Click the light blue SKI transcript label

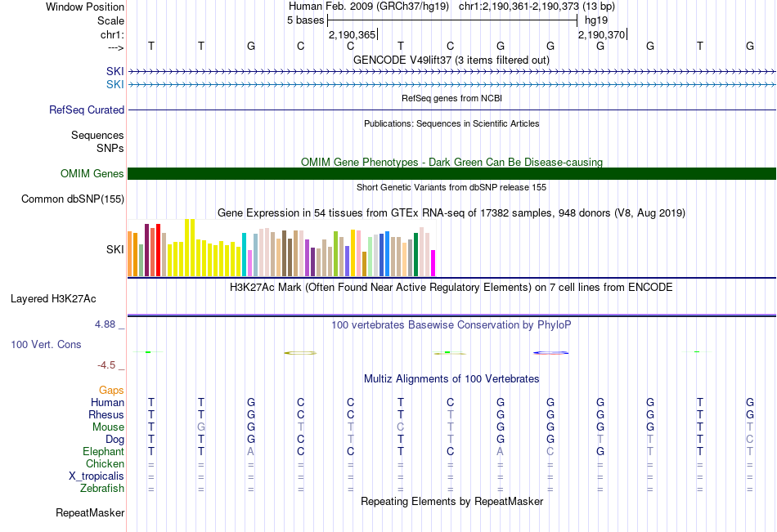(x=115, y=84)
